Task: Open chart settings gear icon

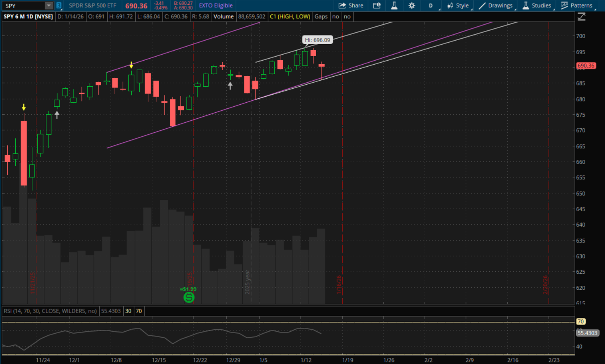Action: click(412, 6)
